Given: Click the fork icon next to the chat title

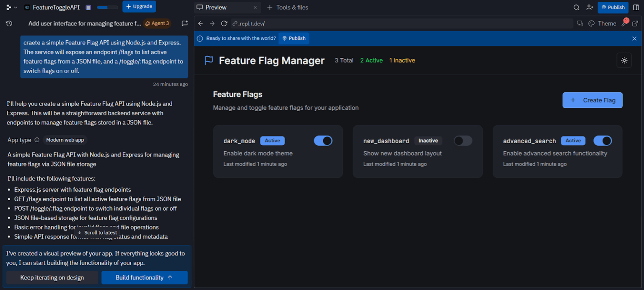Looking at the screenshot, I should (184, 24).
